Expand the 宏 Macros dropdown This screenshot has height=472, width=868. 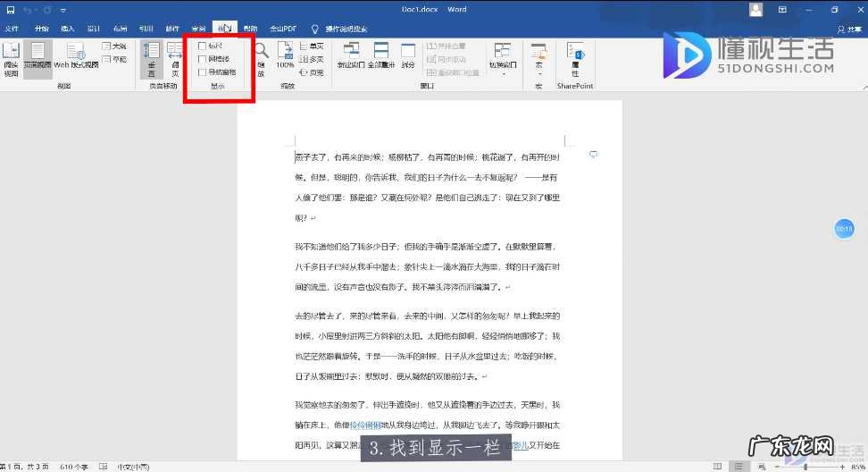[539, 59]
